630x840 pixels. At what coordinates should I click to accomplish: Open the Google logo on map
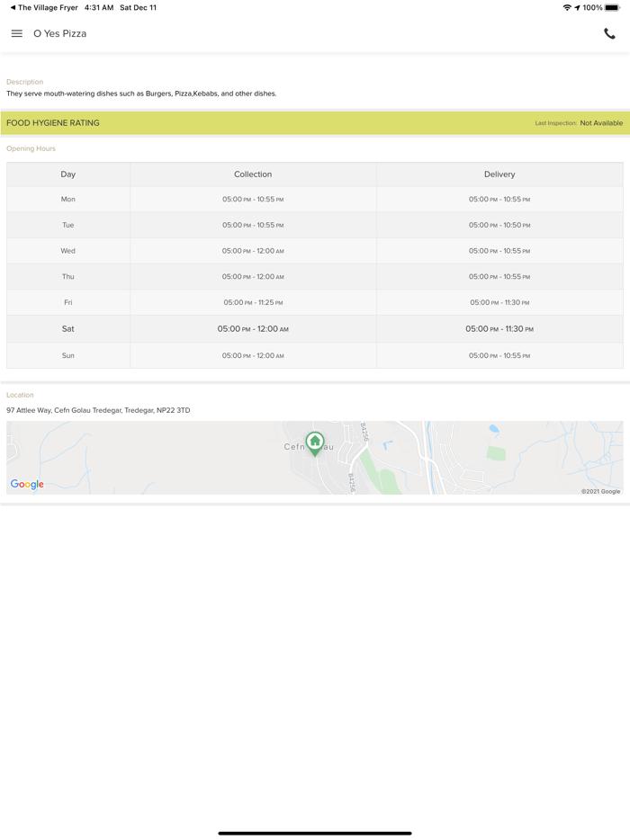click(27, 484)
